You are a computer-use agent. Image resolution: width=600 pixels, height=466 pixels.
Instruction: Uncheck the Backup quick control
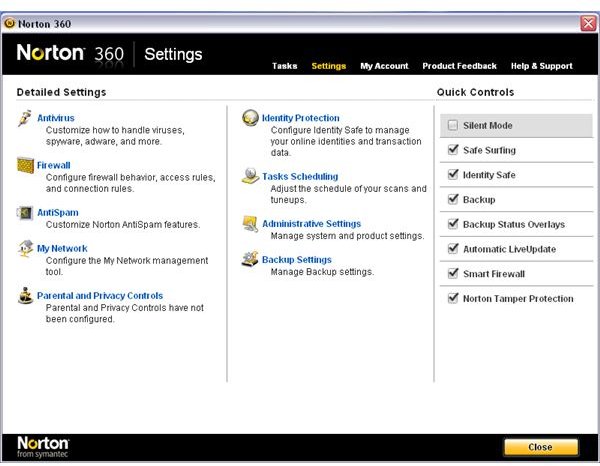pos(453,199)
